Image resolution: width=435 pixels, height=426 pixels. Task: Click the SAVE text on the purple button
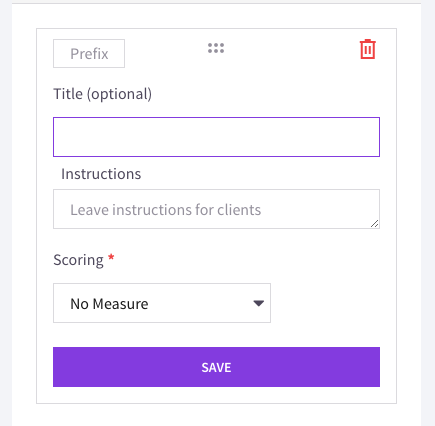216,367
